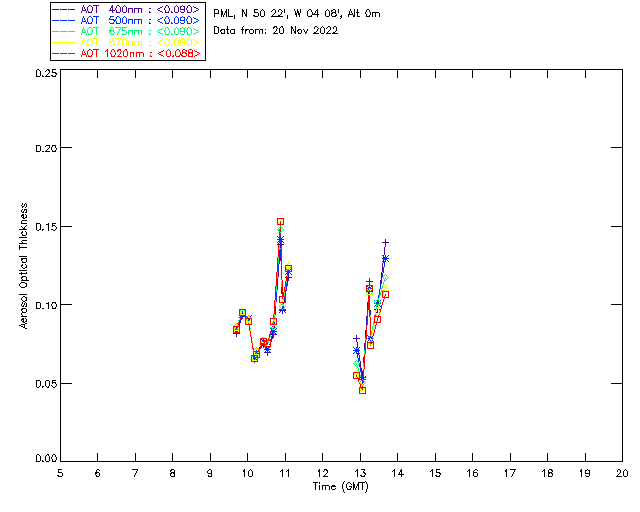Click the AOT 870nm legend entry

click(x=126, y=42)
